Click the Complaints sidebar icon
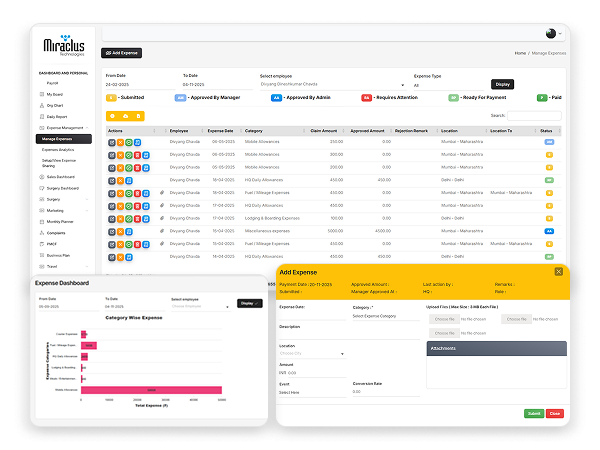600x450 pixels. point(42,233)
